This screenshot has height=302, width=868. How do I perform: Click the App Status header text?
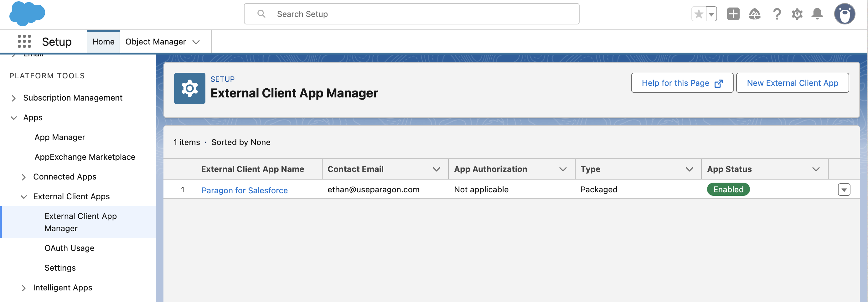729,169
